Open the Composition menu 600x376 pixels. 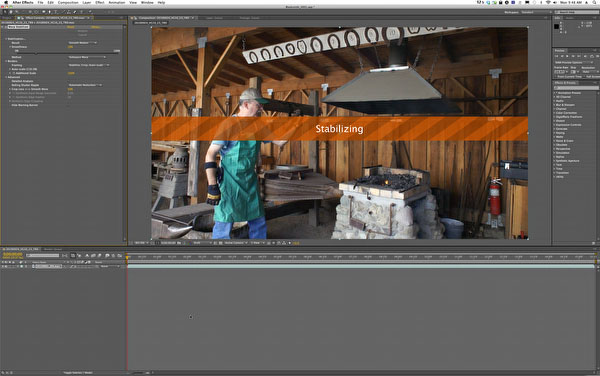68,3
